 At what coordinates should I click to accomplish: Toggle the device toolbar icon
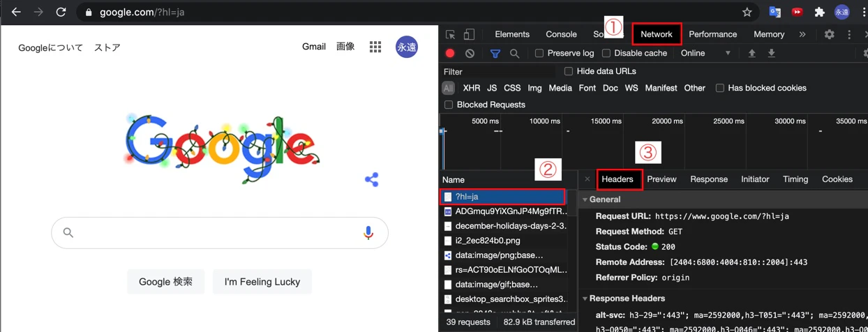[x=469, y=34]
